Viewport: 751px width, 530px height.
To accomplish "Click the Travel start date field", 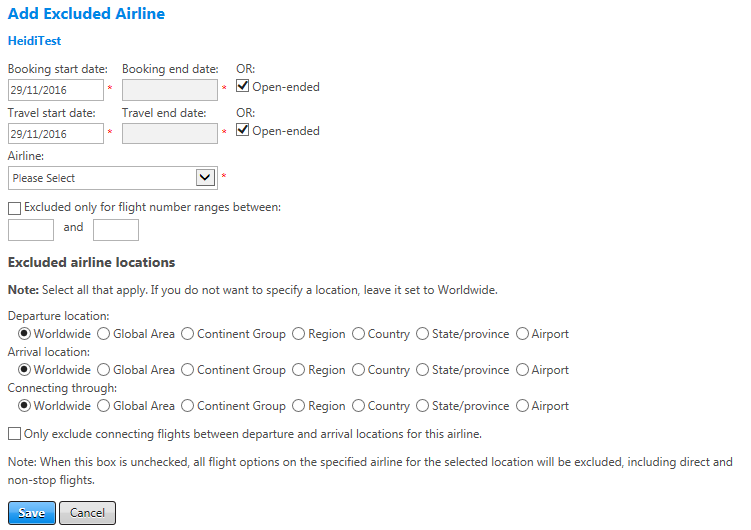I will pyautogui.click(x=56, y=134).
